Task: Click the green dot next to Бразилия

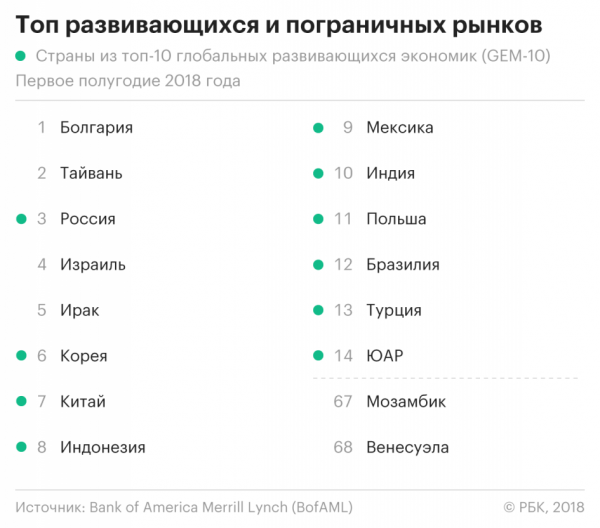Action: click(318, 264)
